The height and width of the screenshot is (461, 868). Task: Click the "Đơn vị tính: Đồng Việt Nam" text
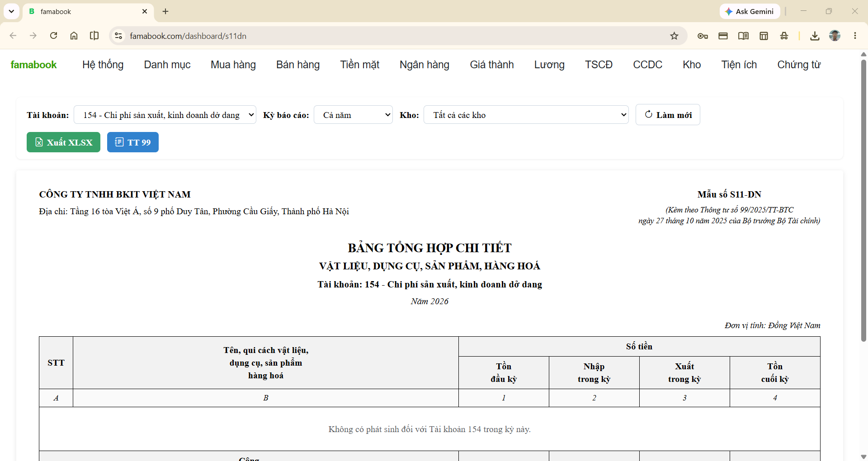point(772,325)
